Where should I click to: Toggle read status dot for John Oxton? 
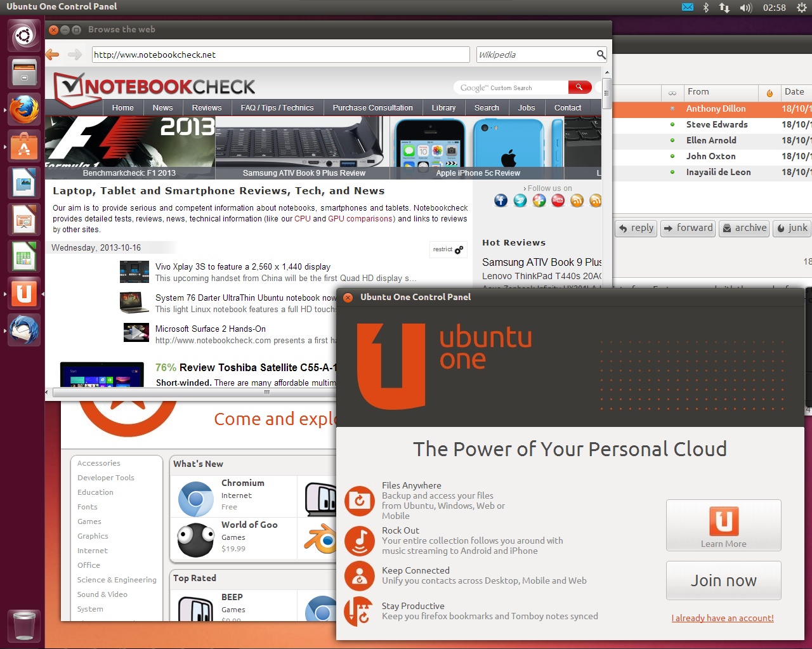click(672, 157)
